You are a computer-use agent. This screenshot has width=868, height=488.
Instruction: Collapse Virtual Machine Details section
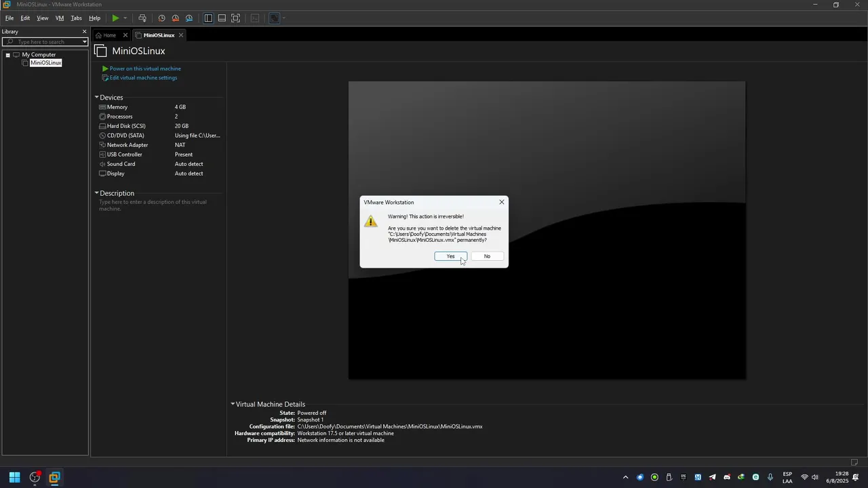coord(233,404)
